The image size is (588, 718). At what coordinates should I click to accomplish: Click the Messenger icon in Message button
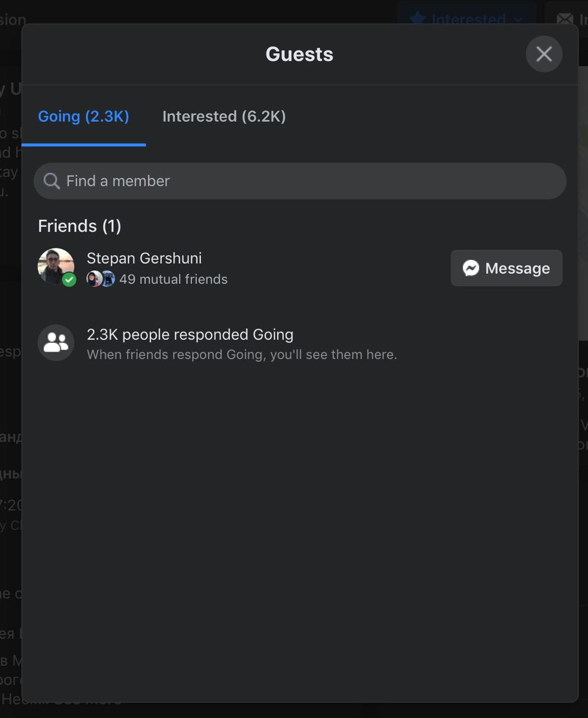[471, 268]
